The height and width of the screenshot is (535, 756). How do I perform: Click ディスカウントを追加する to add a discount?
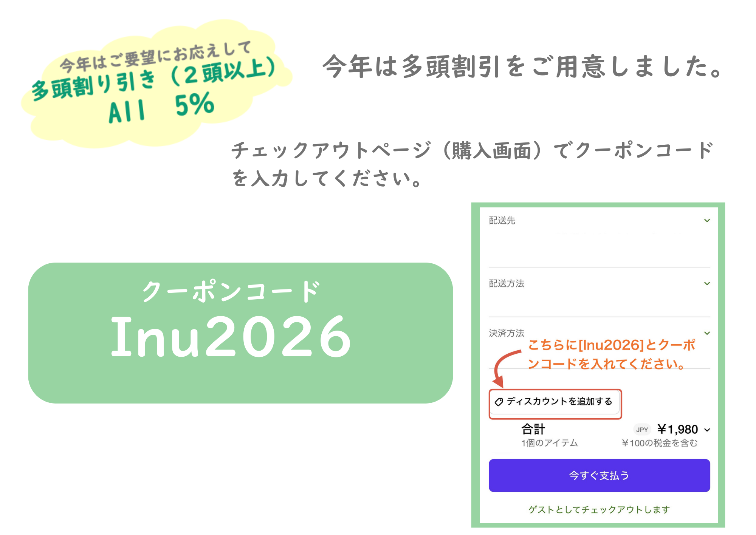556,402
